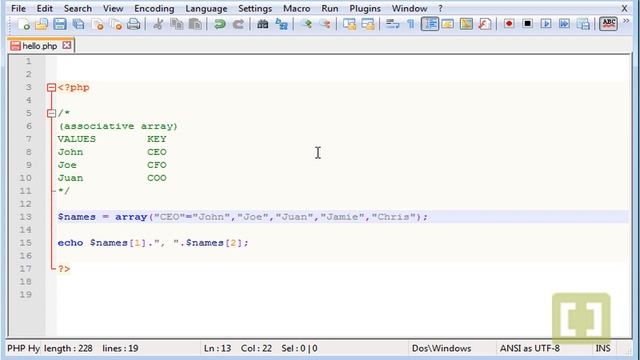Click the Zoom Out icon
The image size is (640, 360).
[x=325, y=24]
